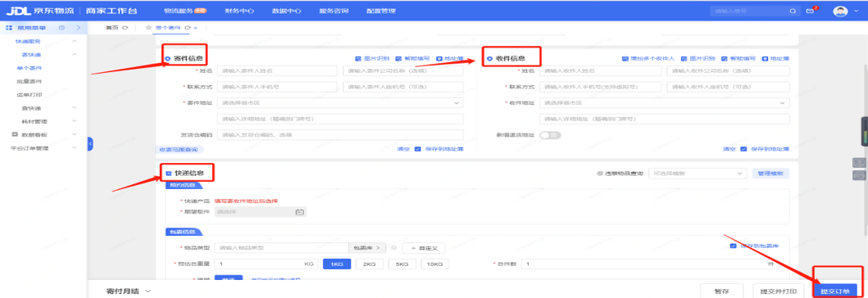The image size is (868, 298).
Task: Open the 配置管理 top menu
Action: point(381,11)
